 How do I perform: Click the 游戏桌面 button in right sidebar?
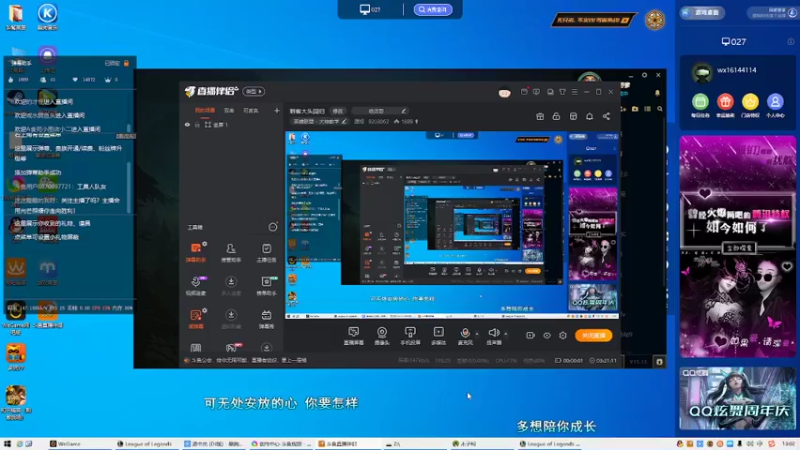(702, 12)
